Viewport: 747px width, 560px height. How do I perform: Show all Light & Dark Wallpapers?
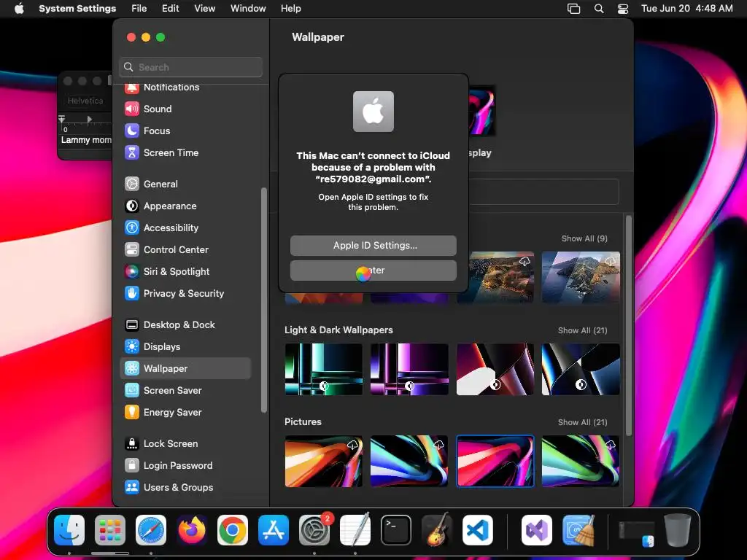[583, 330]
